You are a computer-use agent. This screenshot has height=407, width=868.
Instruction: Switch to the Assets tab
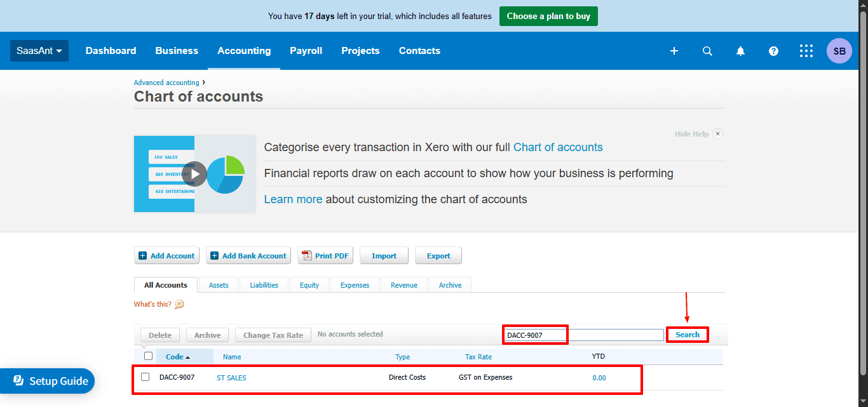(x=219, y=285)
